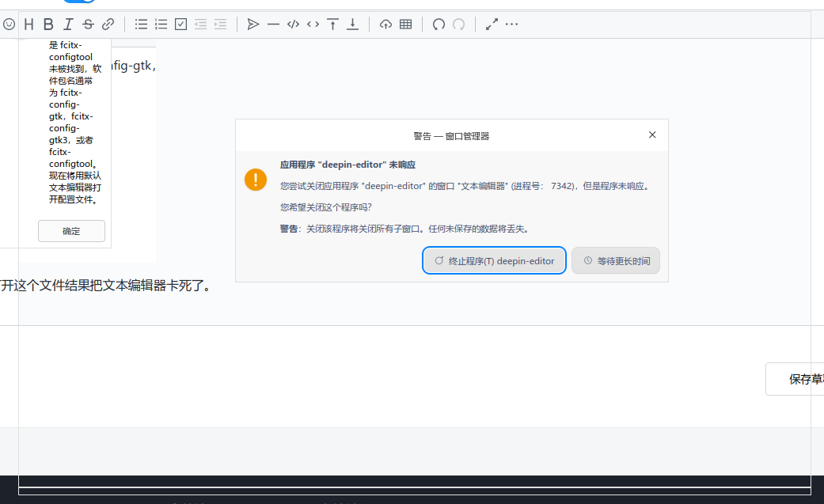Undo the last edit
The width and height of the screenshot is (824, 504).
[439, 25]
